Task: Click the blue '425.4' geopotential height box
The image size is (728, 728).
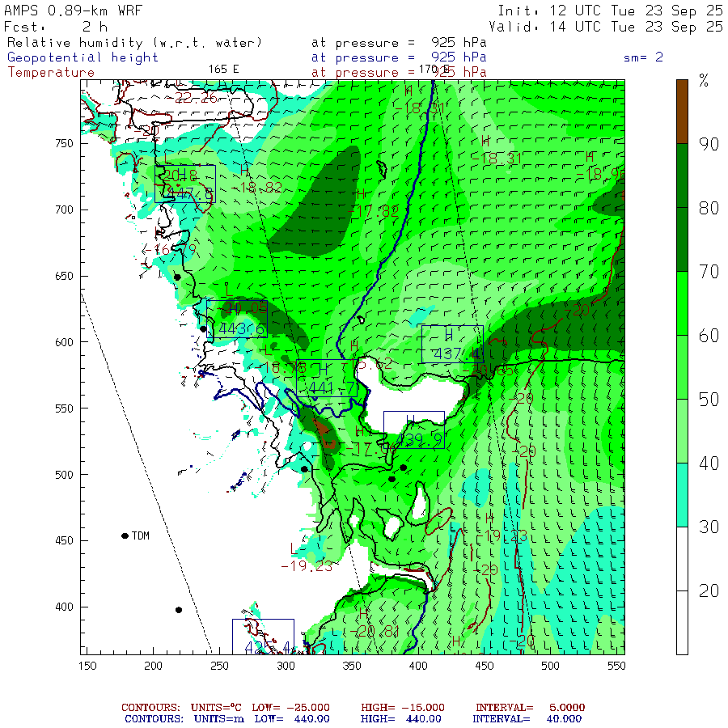Action: [x=263, y=637]
